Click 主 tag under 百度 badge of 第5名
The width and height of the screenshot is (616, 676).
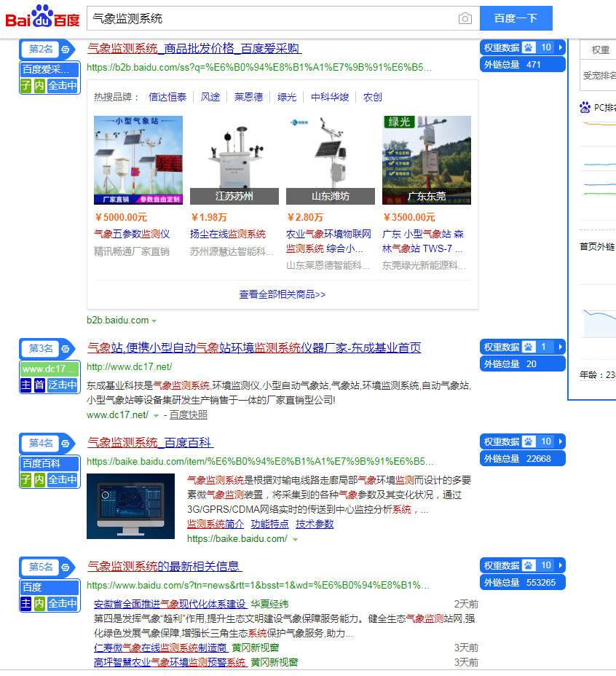pos(26,603)
